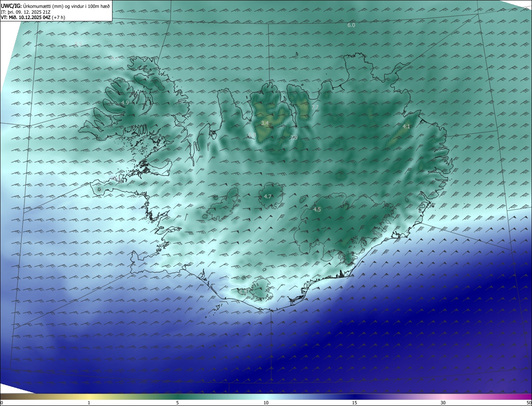Click the initial time line "IT: þri. 09. 12. 2025 21Z"

[x=27, y=12]
